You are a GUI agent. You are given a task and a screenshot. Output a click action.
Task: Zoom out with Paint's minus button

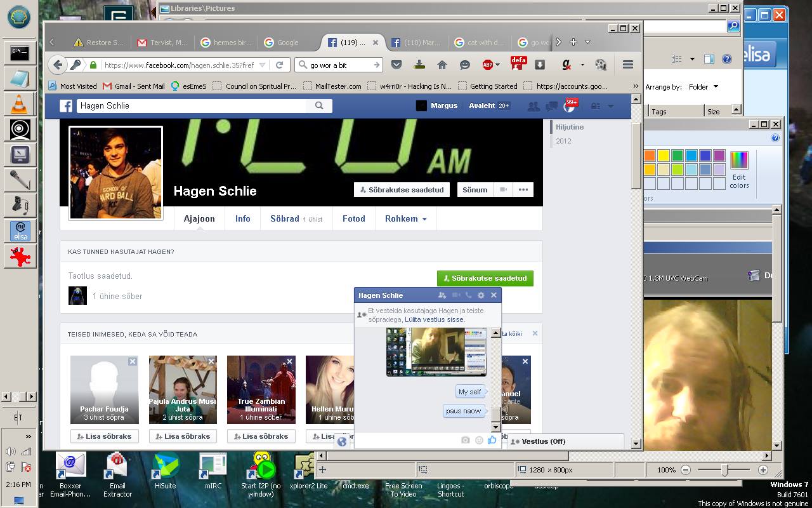pyautogui.click(x=686, y=470)
